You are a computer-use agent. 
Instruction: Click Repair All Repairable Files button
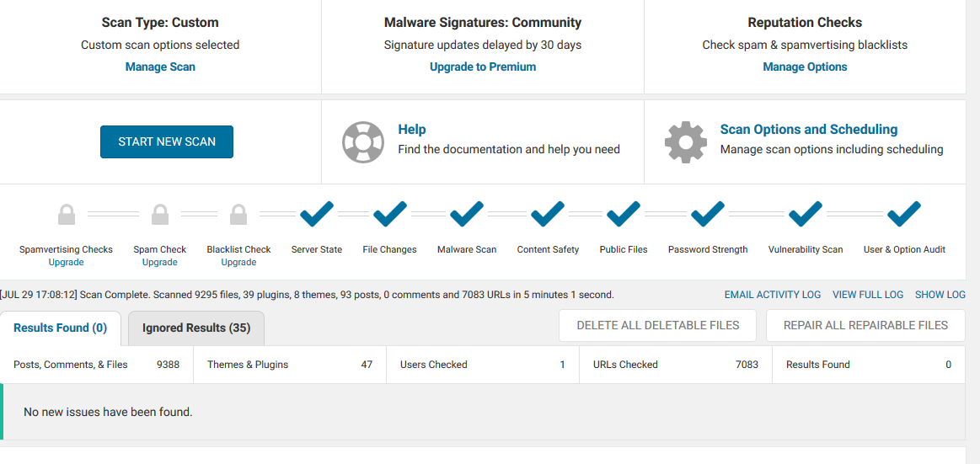[865, 325]
